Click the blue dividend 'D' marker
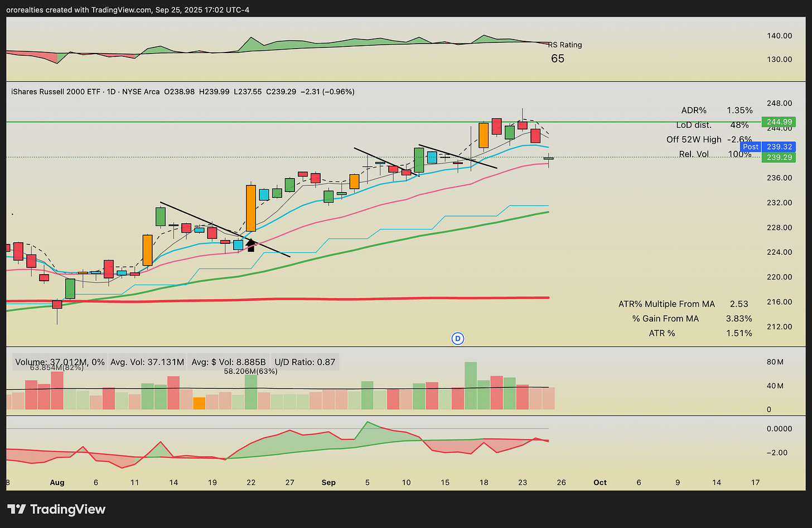 tap(457, 338)
